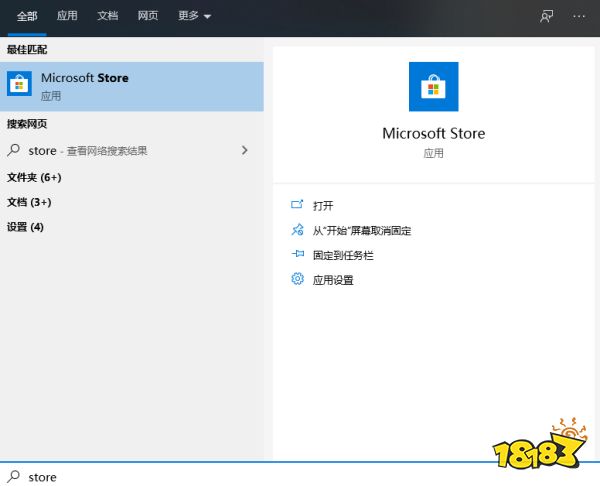Click the Microsoft Store icon in results list

(x=19, y=83)
